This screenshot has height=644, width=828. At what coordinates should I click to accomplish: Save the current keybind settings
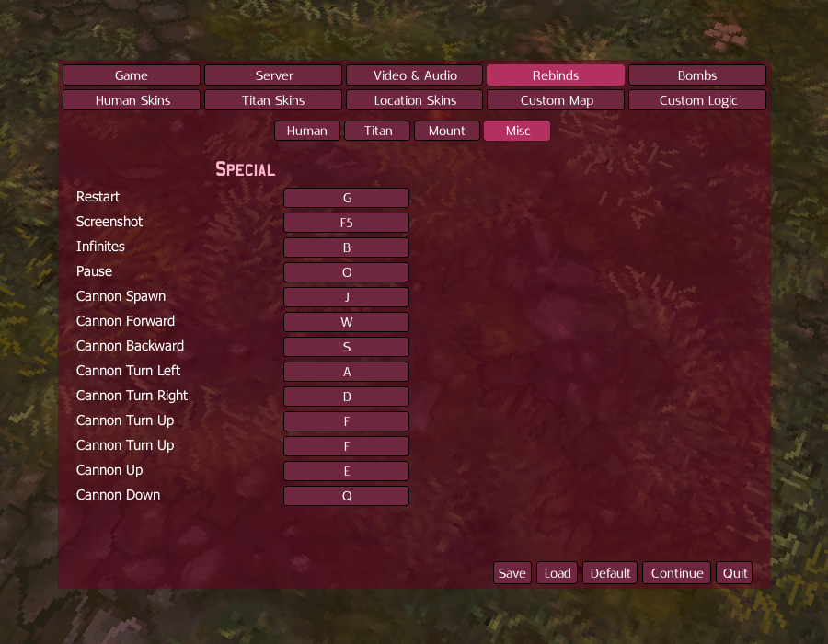click(512, 572)
